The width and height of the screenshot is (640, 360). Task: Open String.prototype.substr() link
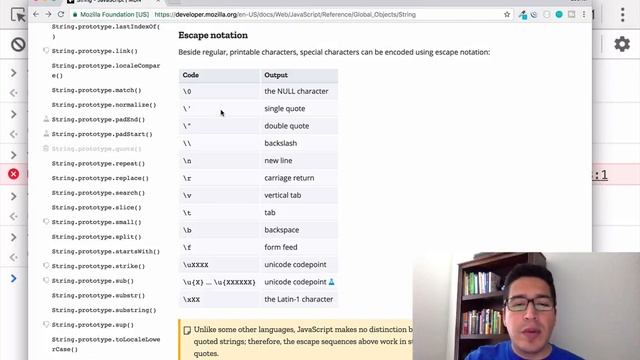point(98,296)
